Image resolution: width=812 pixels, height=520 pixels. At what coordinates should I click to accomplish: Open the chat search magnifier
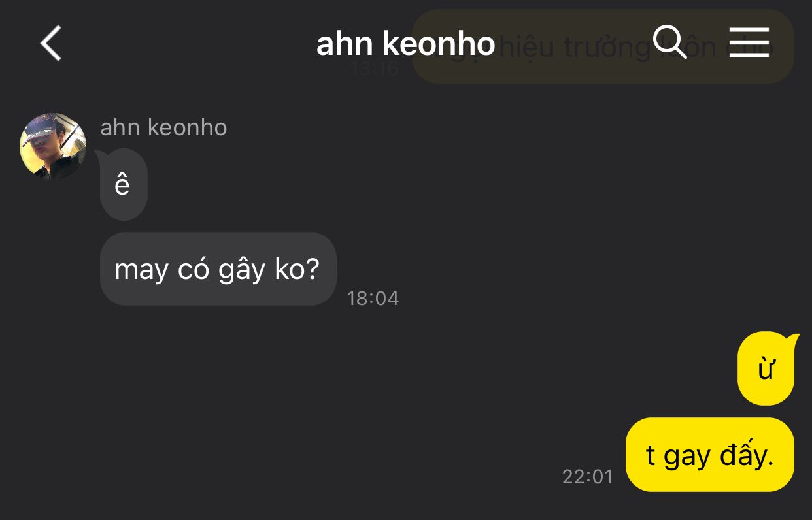tap(669, 43)
